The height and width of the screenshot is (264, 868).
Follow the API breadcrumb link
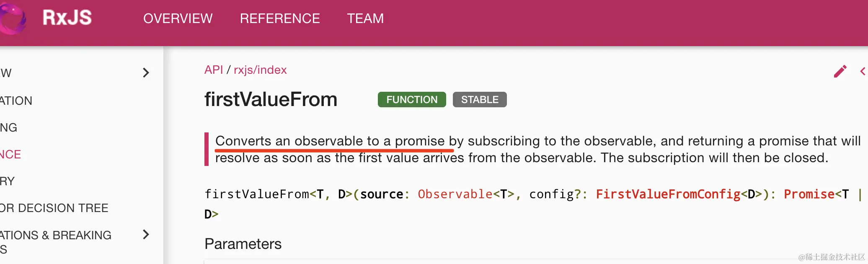tap(214, 70)
